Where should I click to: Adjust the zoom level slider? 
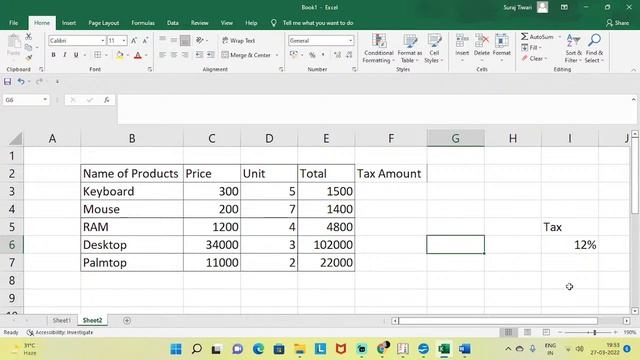coord(595,333)
